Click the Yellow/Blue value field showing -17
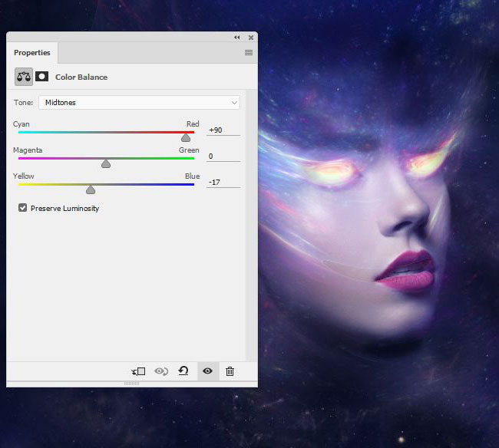The image size is (499, 448). [223, 183]
